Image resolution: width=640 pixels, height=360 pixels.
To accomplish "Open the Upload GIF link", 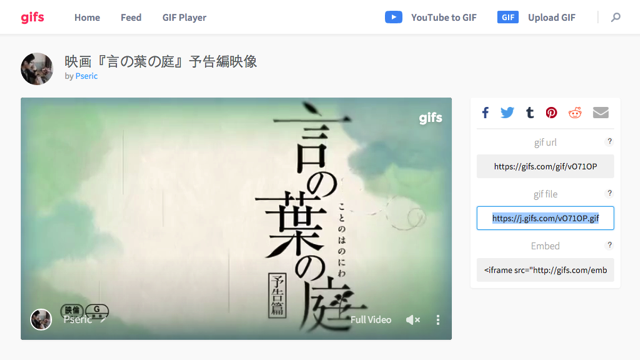I will tap(551, 18).
